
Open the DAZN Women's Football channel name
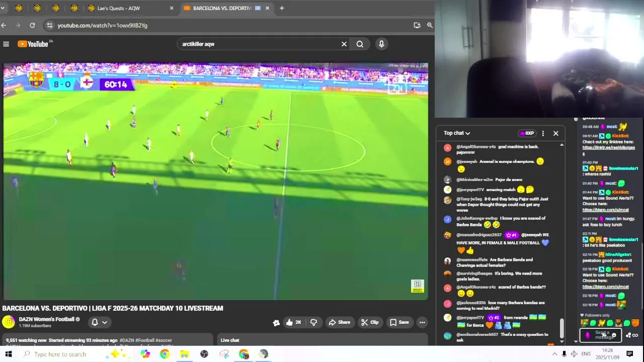pyautogui.click(x=46, y=319)
